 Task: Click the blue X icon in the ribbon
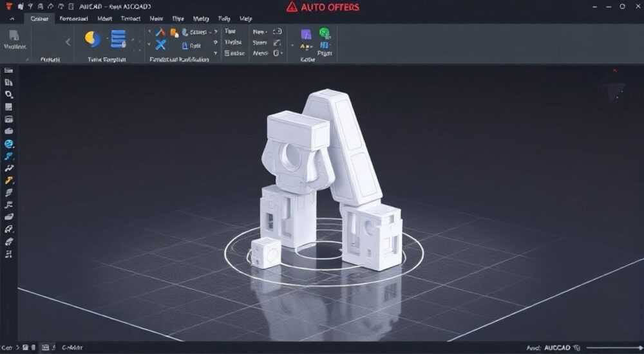(160, 45)
